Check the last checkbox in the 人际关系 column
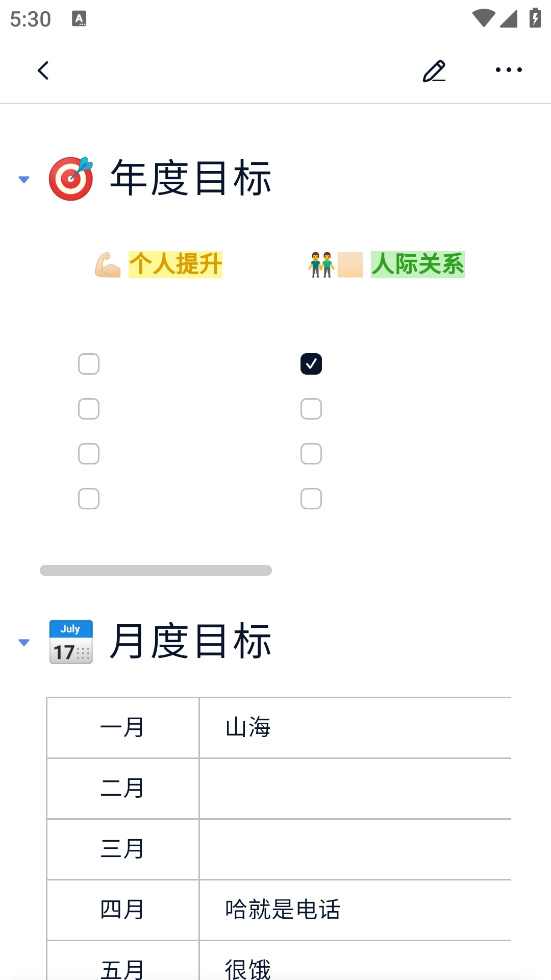The image size is (551, 980). [311, 499]
